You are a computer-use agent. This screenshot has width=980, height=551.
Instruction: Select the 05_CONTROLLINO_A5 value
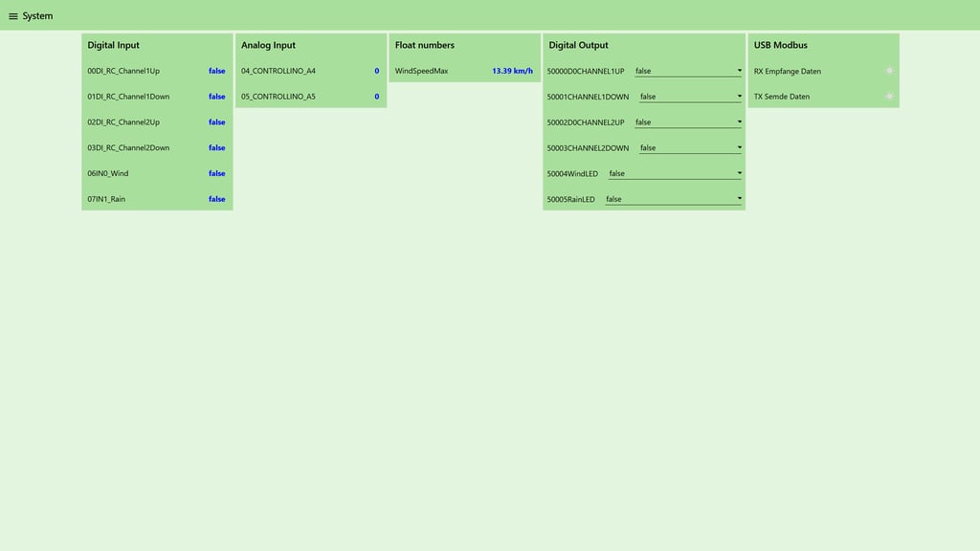pyautogui.click(x=377, y=97)
